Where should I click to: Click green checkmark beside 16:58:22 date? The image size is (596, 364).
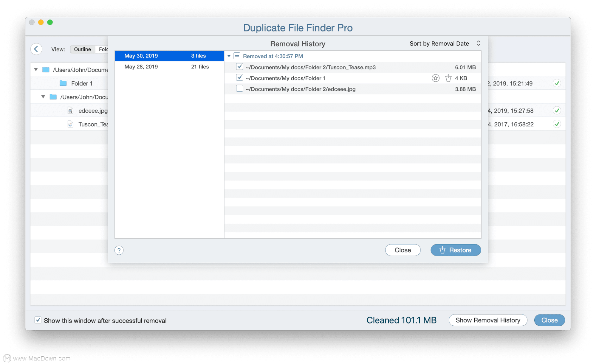[x=557, y=124]
